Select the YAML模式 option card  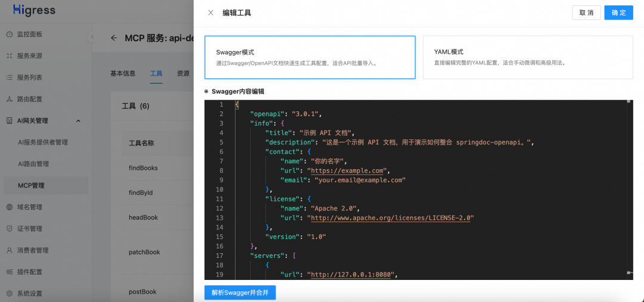(527, 57)
